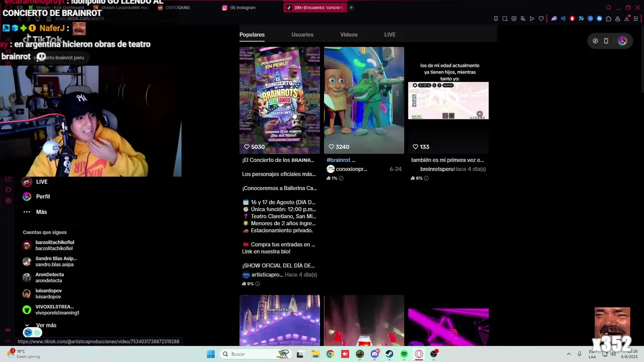
Task: Click info icon next to 6%
Action: click(426, 178)
